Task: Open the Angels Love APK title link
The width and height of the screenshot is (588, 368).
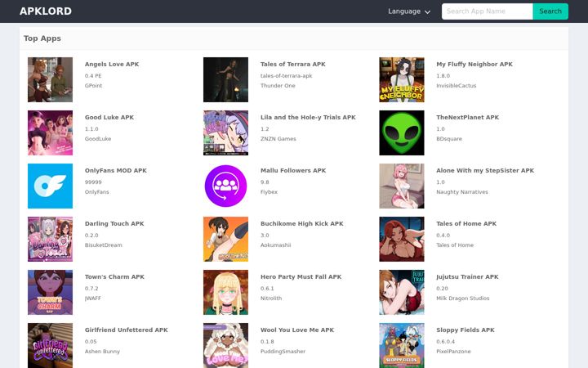Action: pos(112,65)
